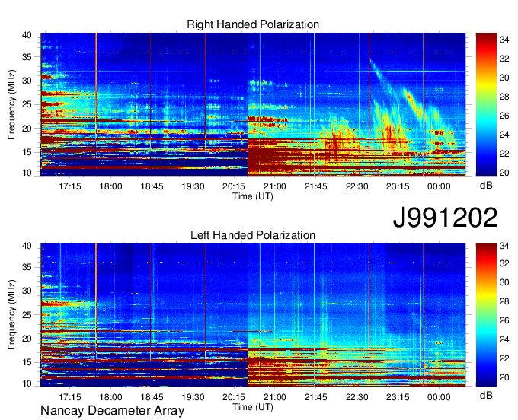518x420 pixels.
Task: Click the 10 MHz tick on the bottom plot
Action: pyautogui.click(x=27, y=383)
